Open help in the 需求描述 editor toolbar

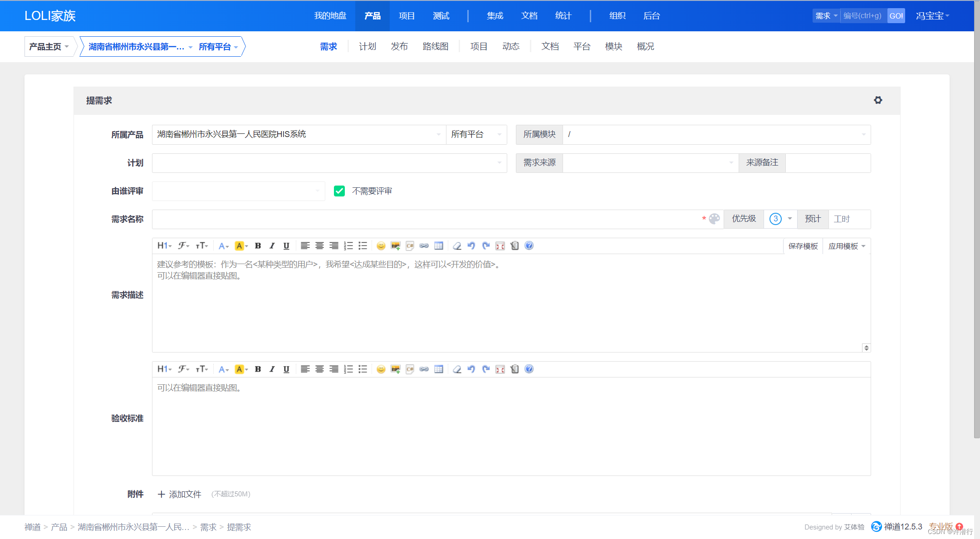coord(529,245)
